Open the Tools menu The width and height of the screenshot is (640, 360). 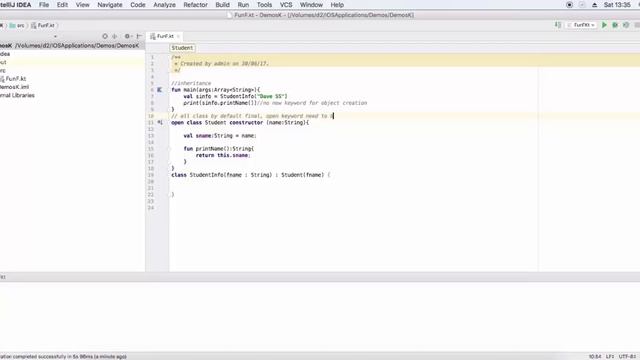click(264, 5)
